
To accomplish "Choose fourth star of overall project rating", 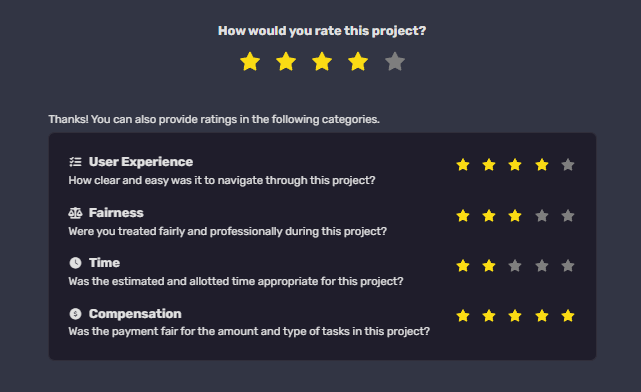I will click(x=358, y=62).
